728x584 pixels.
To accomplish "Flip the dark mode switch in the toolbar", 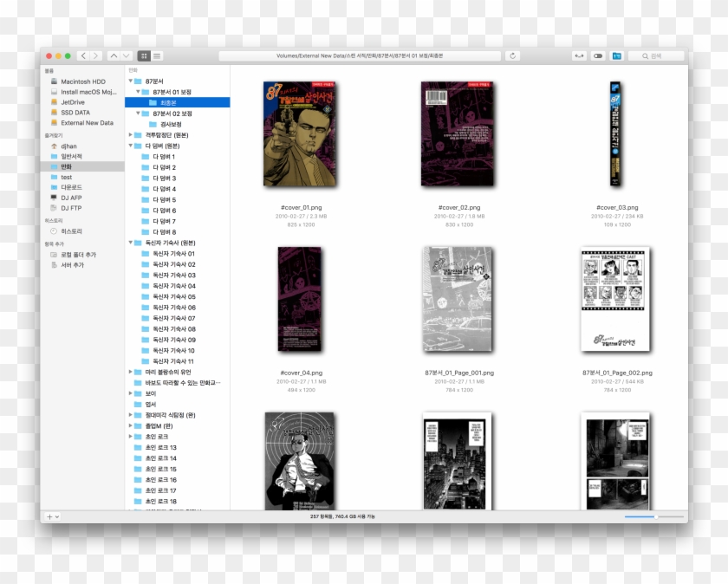I will [x=597, y=55].
